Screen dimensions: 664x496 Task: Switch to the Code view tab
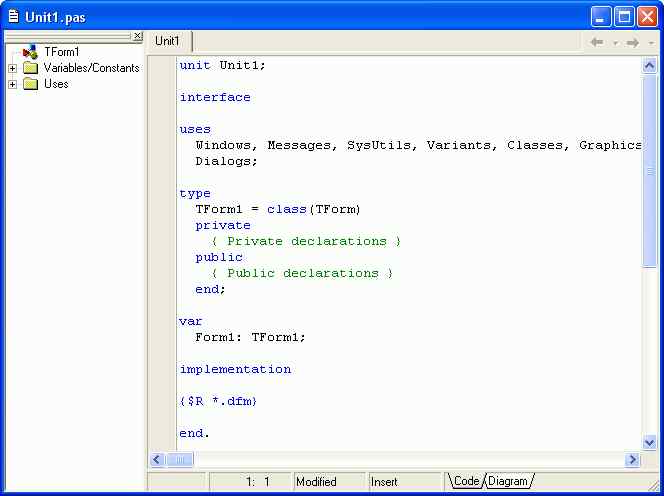pos(466,481)
